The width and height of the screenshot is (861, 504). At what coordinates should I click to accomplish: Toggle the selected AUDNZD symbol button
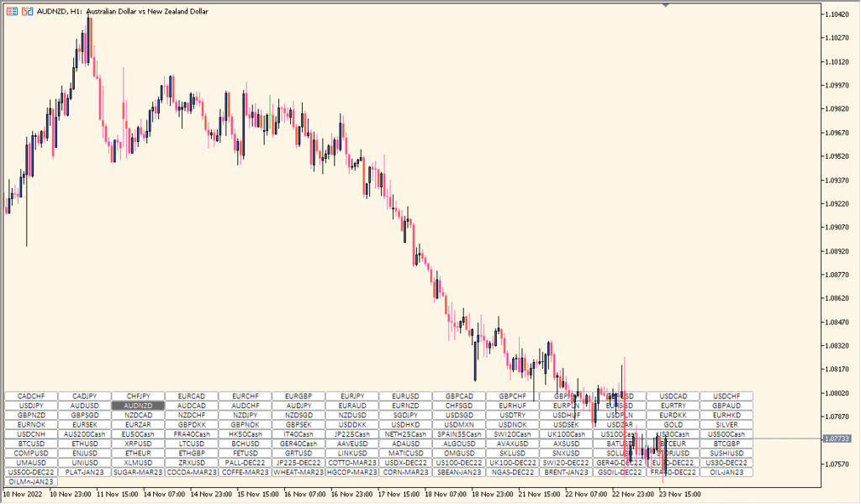click(x=138, y=406)
